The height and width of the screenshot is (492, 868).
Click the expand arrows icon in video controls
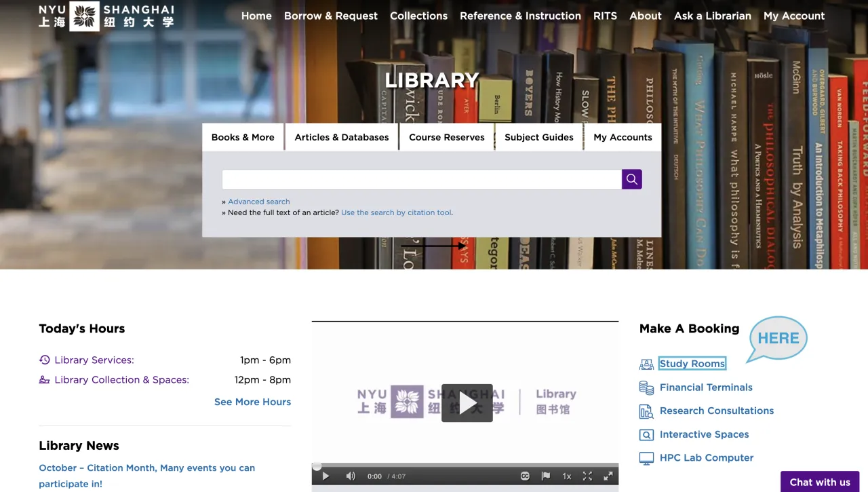(587, 476)
